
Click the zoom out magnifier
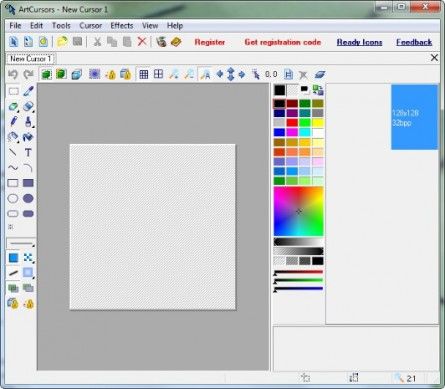pyautogui.click(x=189, y=74)
